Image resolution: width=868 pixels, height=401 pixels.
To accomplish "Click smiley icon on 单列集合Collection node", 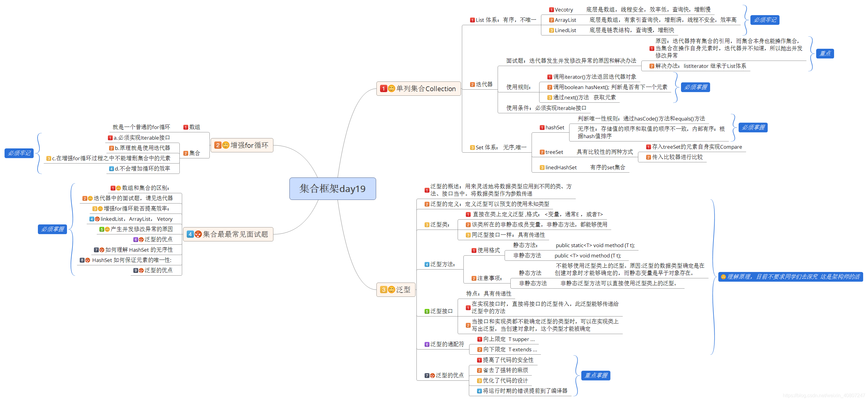I will [x=391, y=88].
